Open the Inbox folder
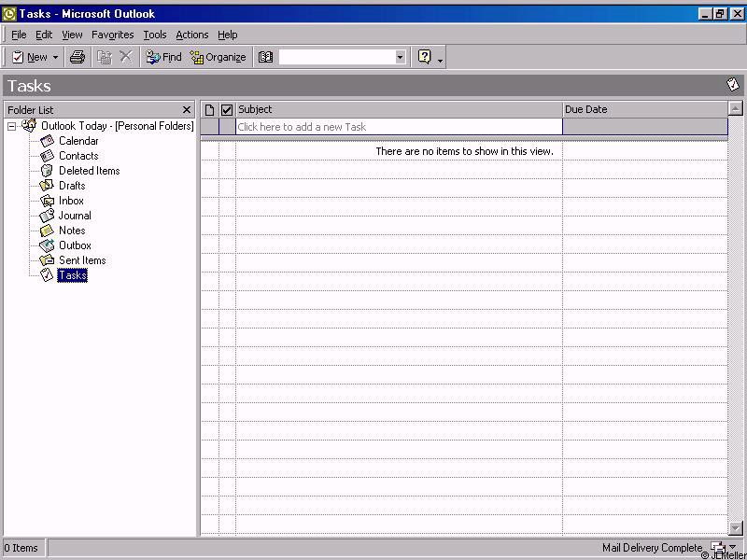This screenshot has height=560, width=747. (71, 201)
